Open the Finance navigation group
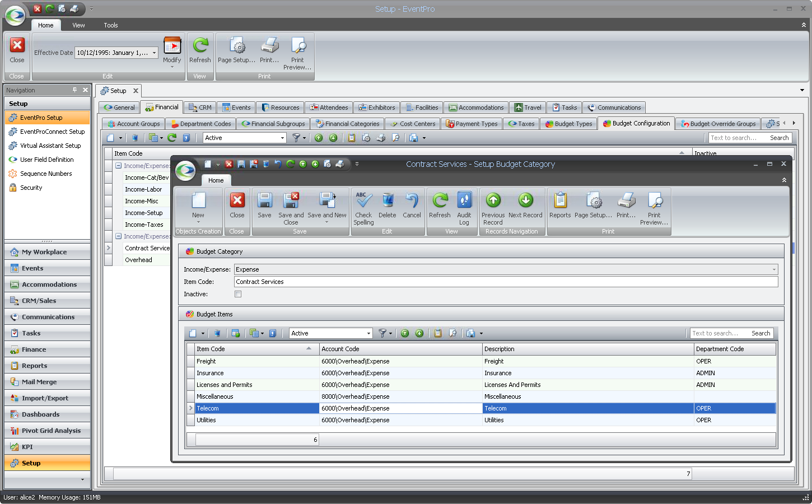812x504 pixels. (47, 349)
